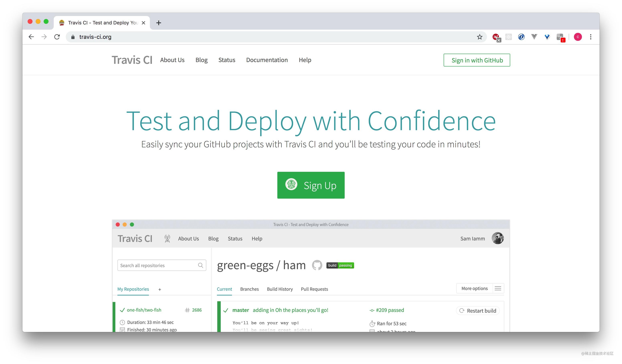
Task: Click the lock icon in the address bar
Action: click(73, 37)
